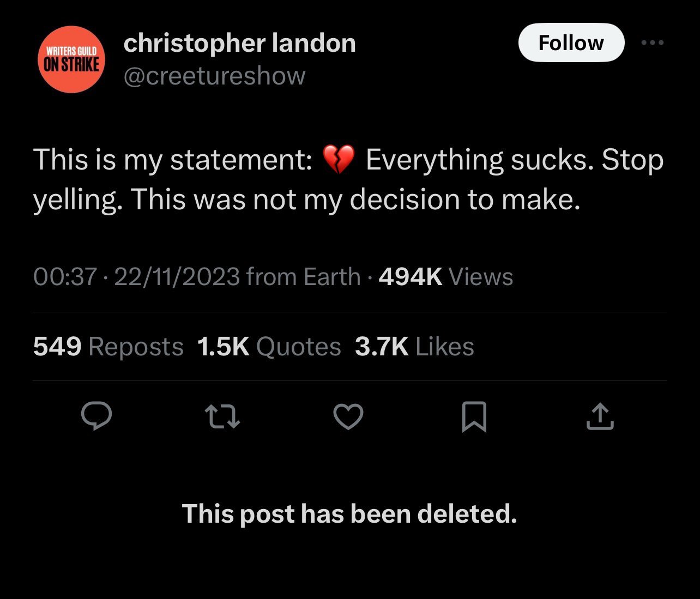This screenshot has width=700, height=599.
Task: Click the 00:37 timestamp
Action: coord(65,277)
